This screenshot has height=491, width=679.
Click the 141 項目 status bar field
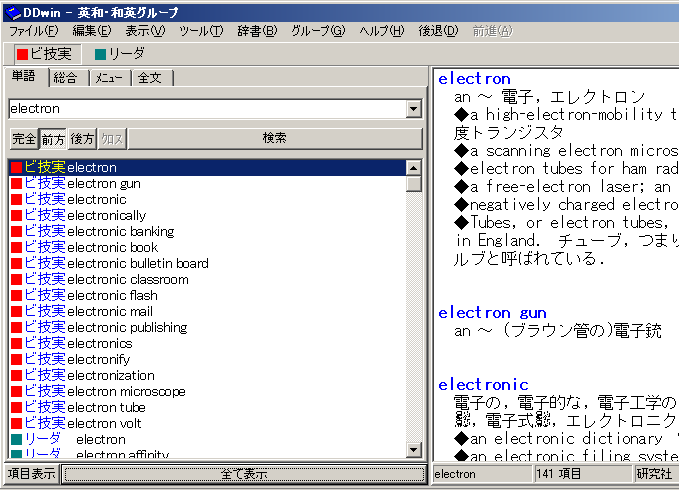point(583,474)
